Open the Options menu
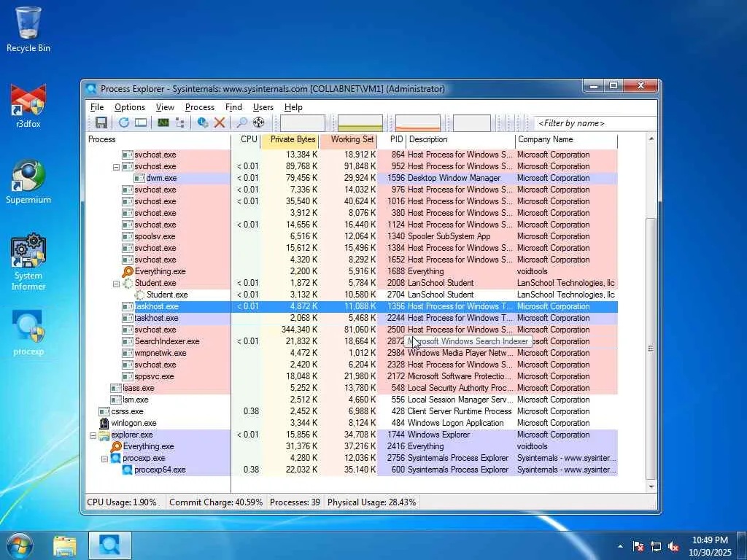Screen dimensions: 747x560 [x=130, y=107]
